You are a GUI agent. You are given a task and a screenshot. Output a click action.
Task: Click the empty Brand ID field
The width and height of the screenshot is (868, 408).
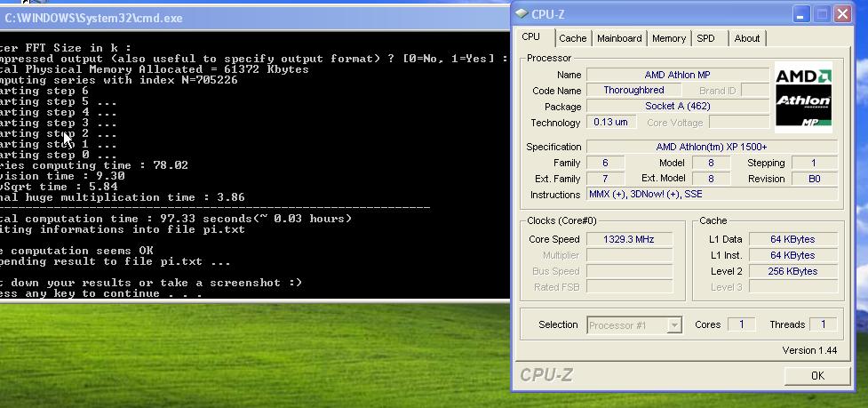755,90
